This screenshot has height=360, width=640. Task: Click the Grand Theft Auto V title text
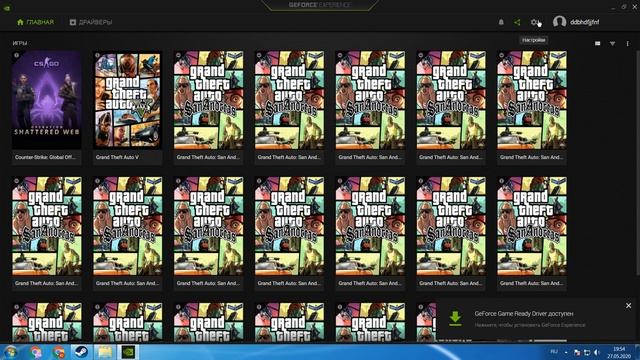click(117, 157)
